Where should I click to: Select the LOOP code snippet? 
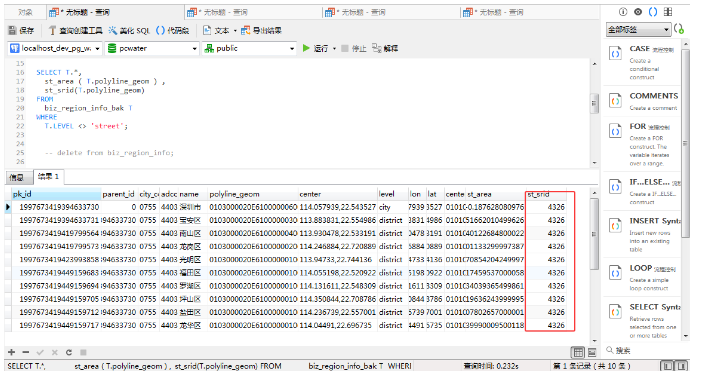pos(642,278)
